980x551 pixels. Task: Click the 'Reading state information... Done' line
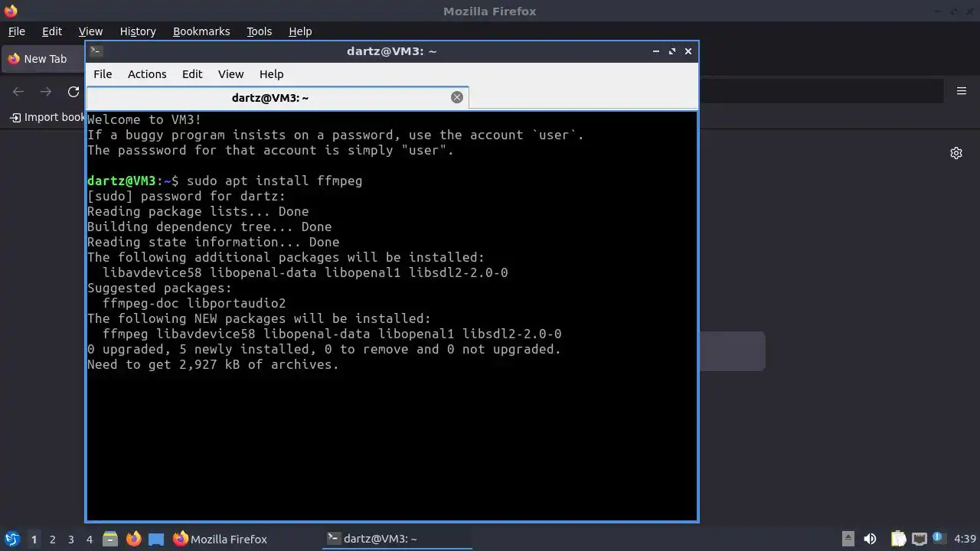pyautogui.click(x=213, y=242)
